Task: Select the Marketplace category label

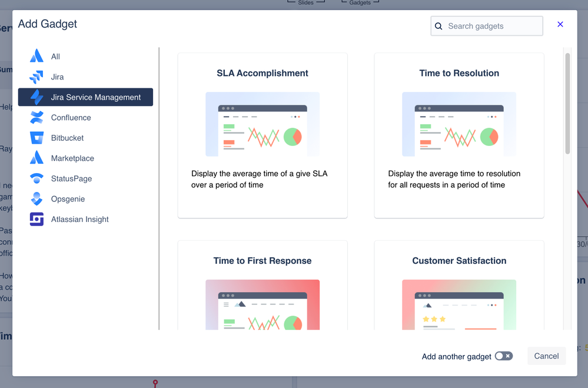Action: coord(72,158)
